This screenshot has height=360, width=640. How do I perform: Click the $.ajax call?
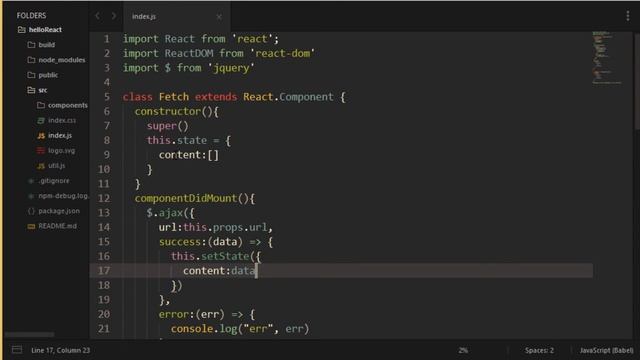pyautogui.click(x=170, y=213)
